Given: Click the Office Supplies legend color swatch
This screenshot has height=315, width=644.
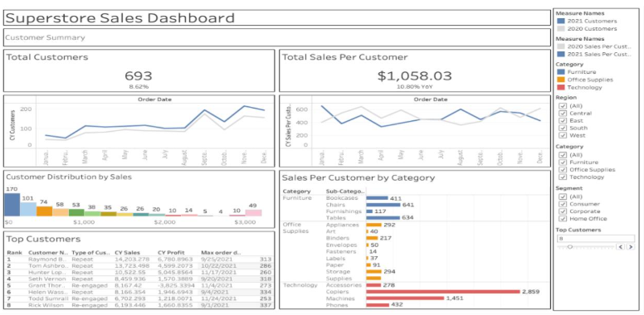Looking at the screenshot, I should 560,80.
